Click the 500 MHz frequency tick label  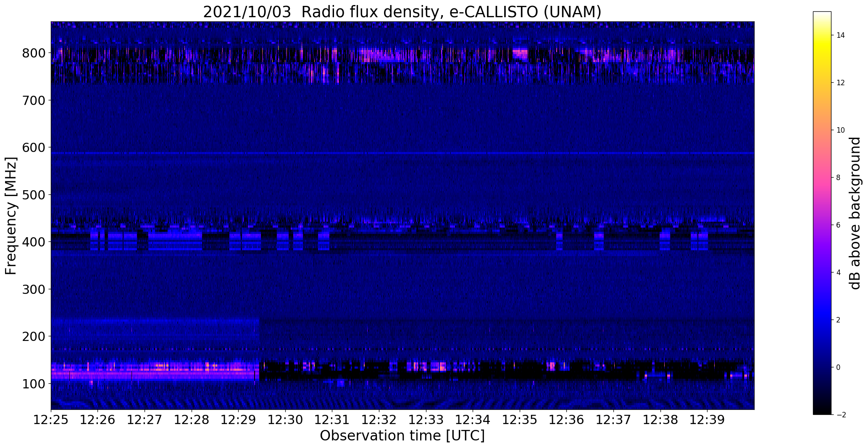33,195
